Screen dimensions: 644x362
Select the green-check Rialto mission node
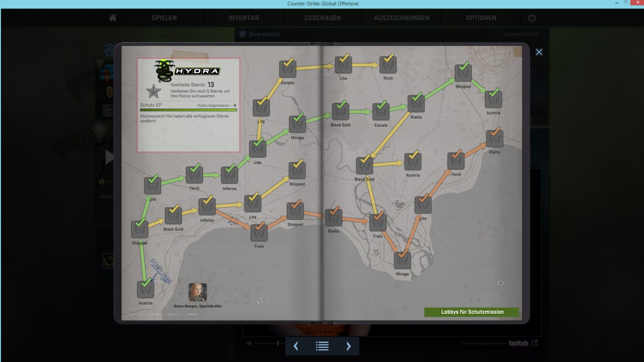coord(416,103)
